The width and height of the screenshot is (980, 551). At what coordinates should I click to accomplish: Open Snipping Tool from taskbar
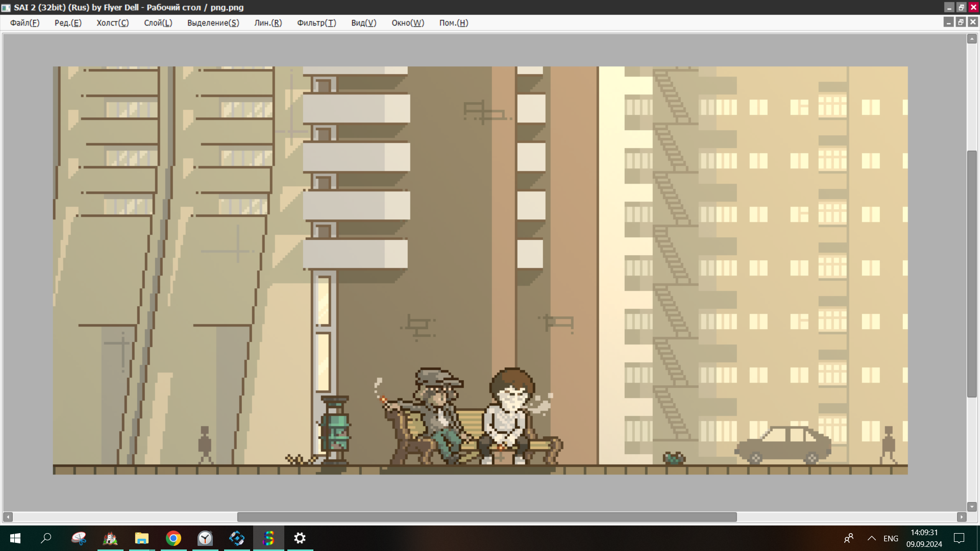79,538
